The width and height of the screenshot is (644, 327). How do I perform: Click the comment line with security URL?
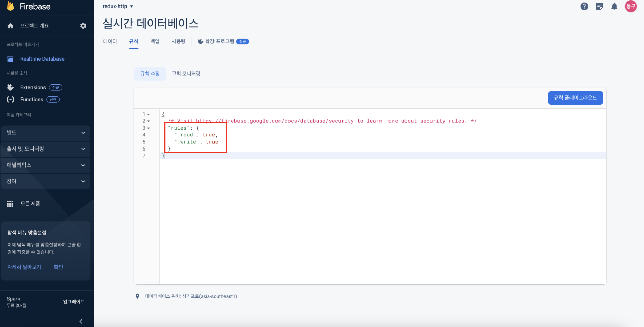(322, 121)
